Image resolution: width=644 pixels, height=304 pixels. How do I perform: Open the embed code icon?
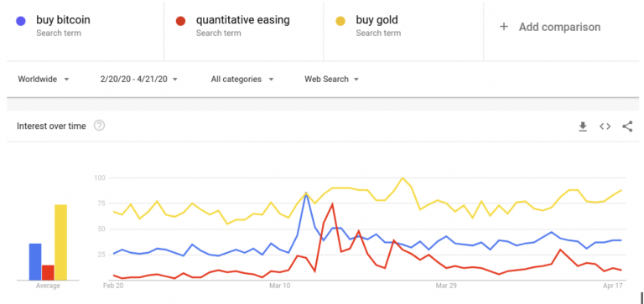coord(605,126)
